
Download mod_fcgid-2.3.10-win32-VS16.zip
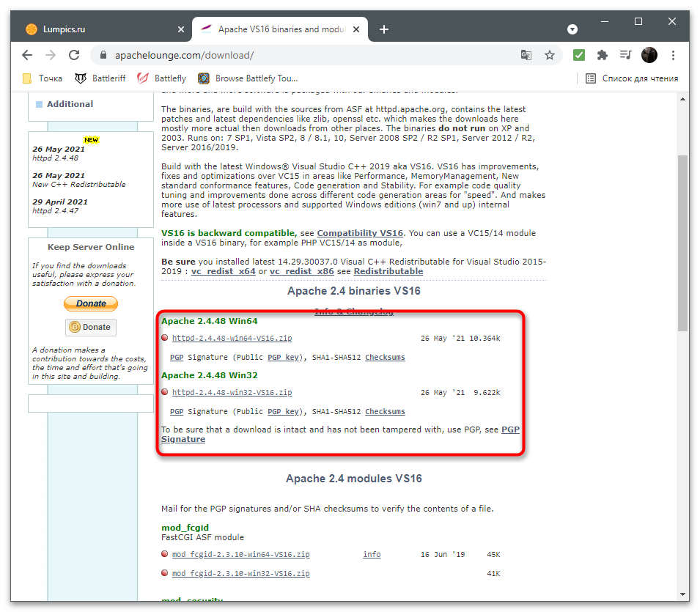coord(240,574)
